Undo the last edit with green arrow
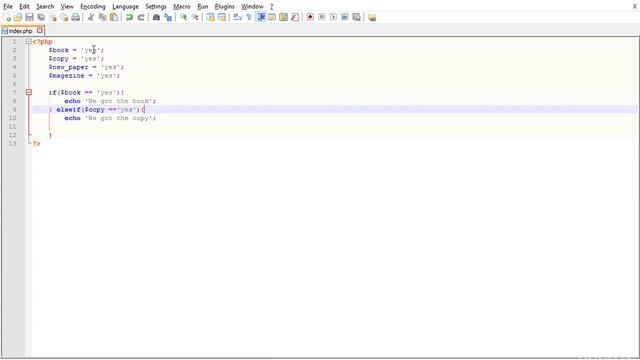 click(129, 17)
